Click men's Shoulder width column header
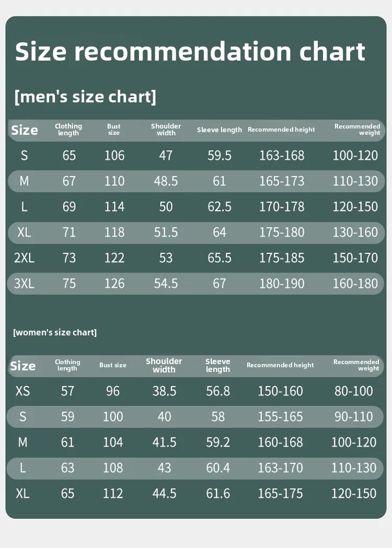Image resolution: width=392 pixels, height=548 pixels. [166, 130]
